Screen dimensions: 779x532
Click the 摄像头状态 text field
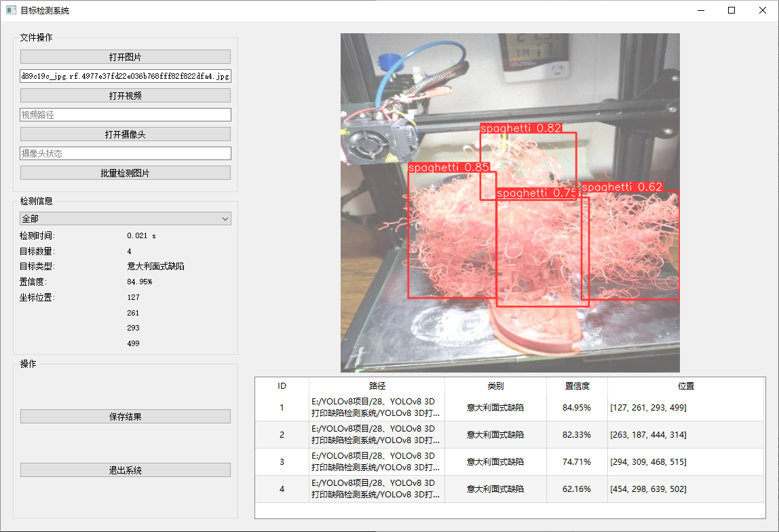(125, 153)
